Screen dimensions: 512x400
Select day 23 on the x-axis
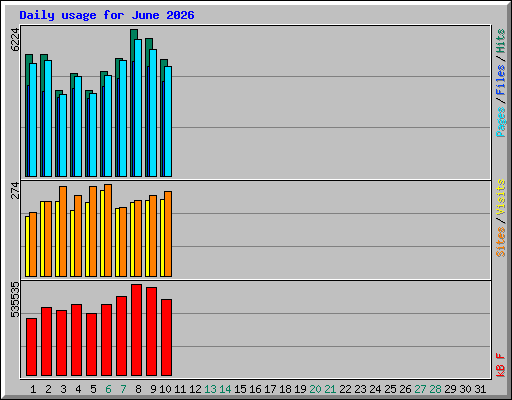(x=360, y=389)
